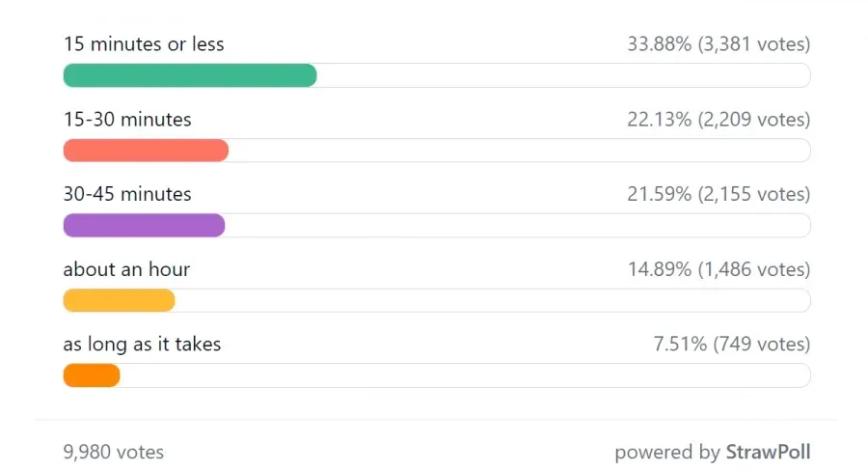Select the '30-45 minutes' option label

(127, 194)
